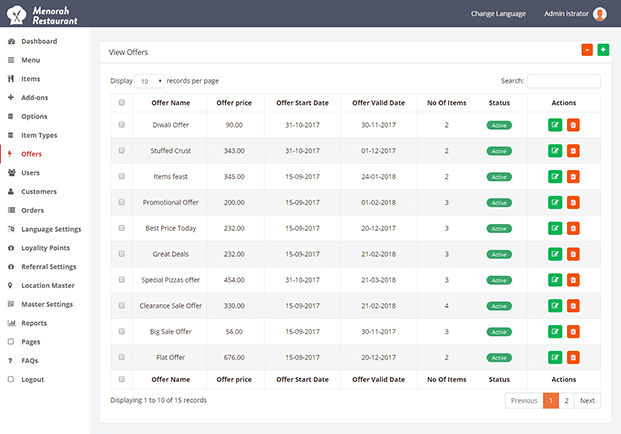Edit the Promotional Offer row
The width and height of the screenshot is (621, 434).
coord(555,202)
